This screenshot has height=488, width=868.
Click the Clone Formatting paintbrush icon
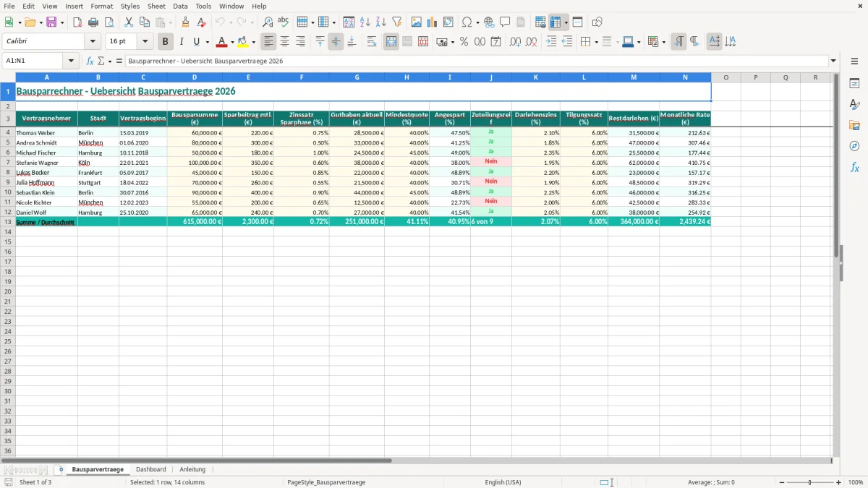(185, 22)
